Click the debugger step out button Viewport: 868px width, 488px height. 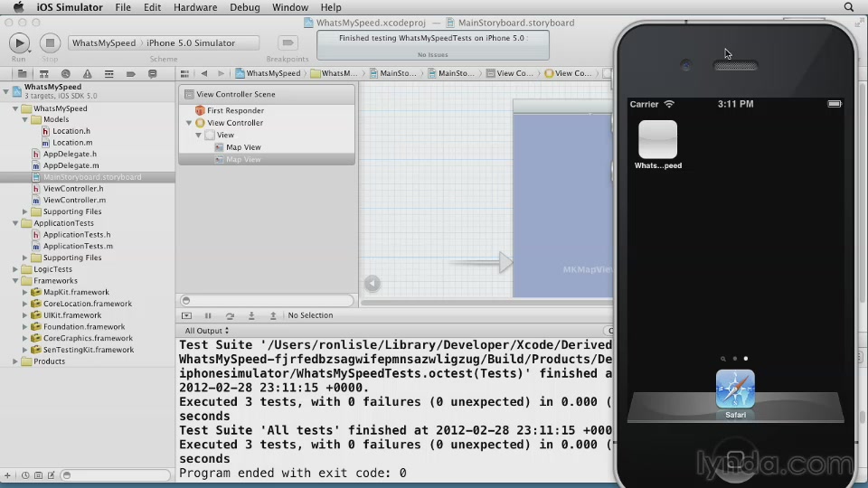[273, 315]
